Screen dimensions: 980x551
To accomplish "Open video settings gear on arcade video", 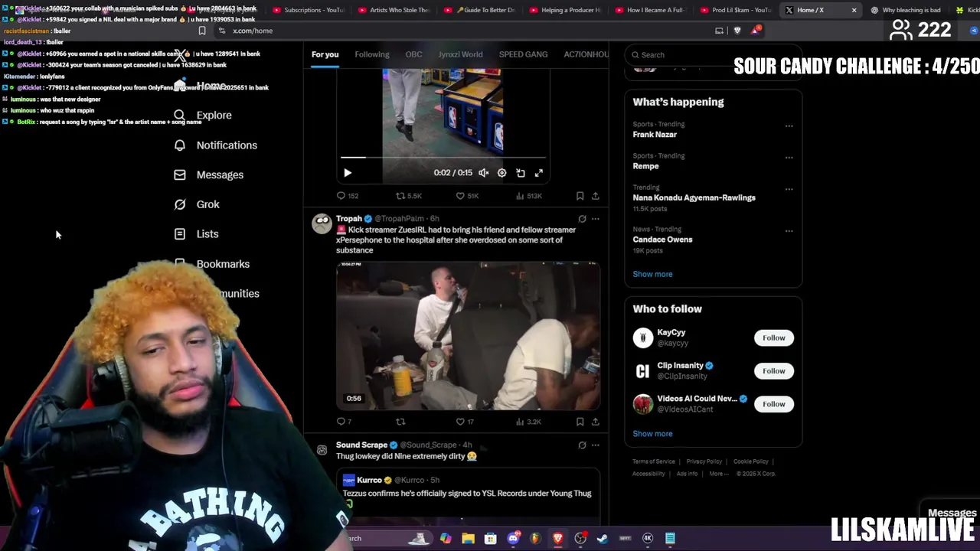I will (501, 173).
